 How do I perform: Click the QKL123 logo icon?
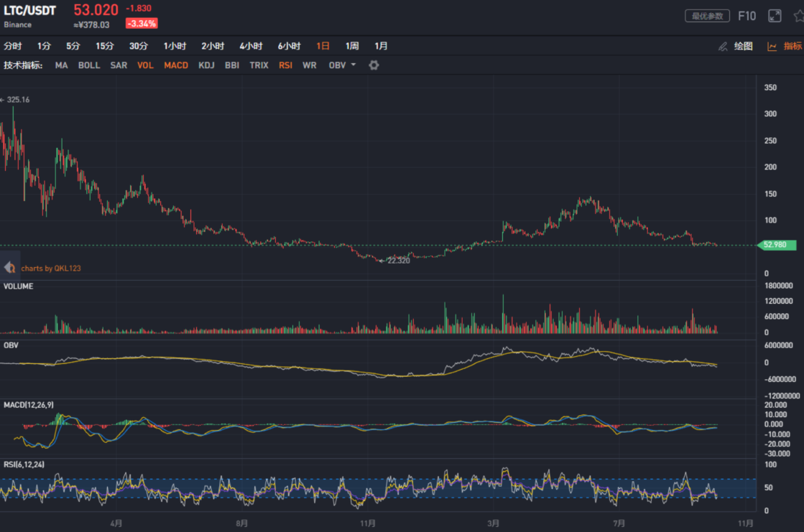click(x=9, y=268)
